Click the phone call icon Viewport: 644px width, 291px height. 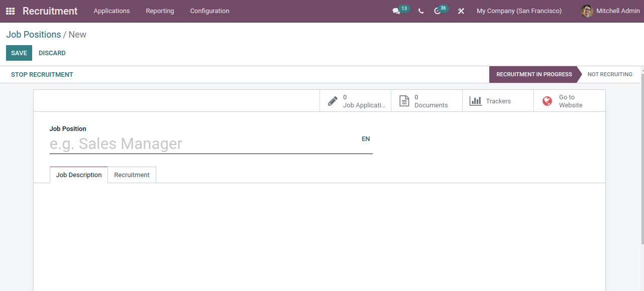click(421, 11)
